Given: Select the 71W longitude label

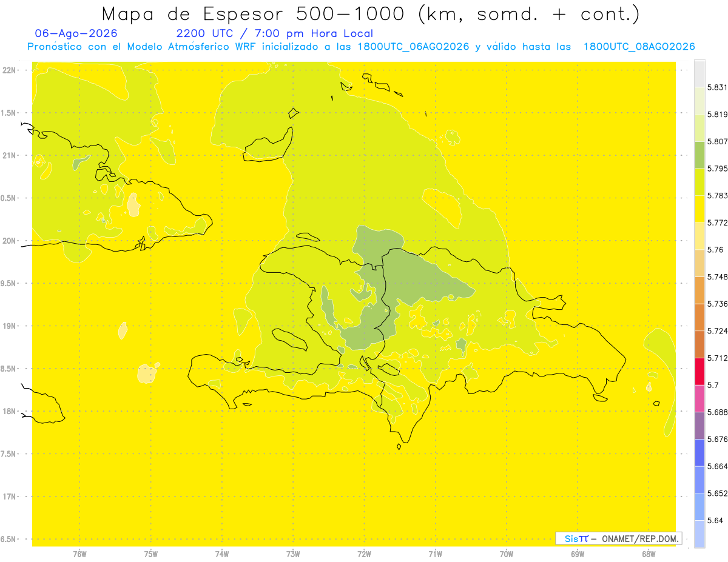Looking at the screenshot, I should point(435,554).
